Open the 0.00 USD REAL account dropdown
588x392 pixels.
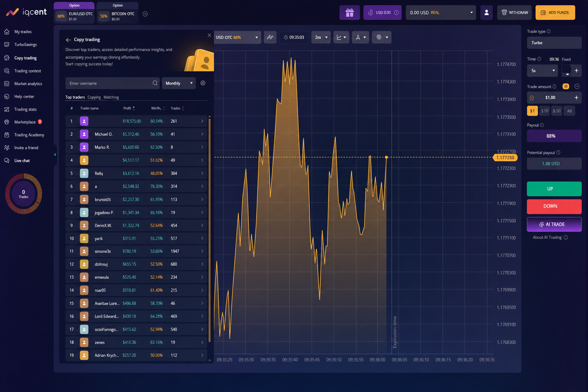pyautogui.click(x=441, y=13)
